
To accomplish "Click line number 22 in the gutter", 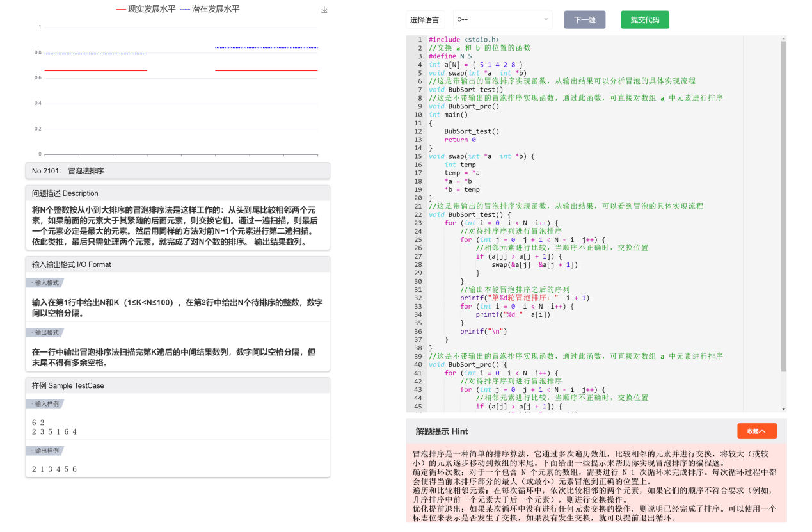I will (418, 214).
